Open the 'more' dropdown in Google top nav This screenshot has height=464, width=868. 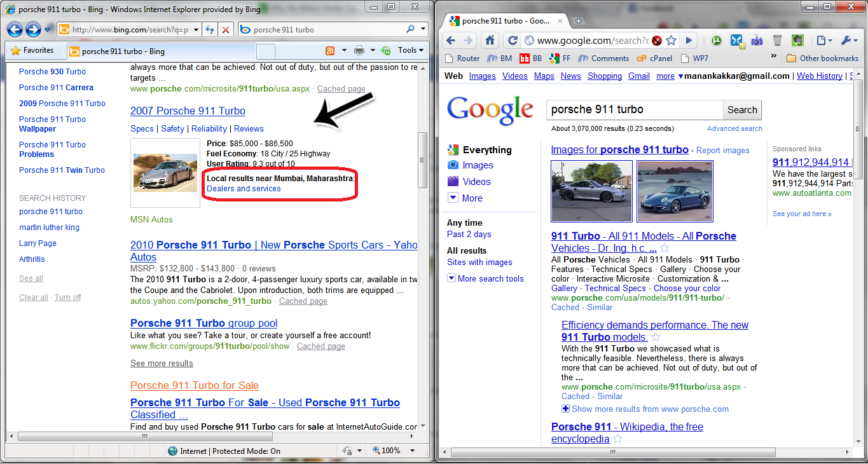pos(668,76)
